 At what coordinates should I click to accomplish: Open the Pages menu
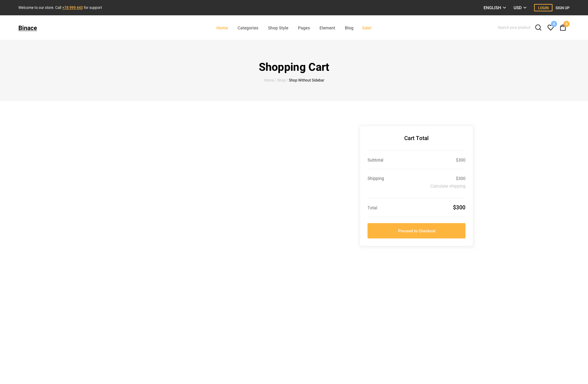304,28
